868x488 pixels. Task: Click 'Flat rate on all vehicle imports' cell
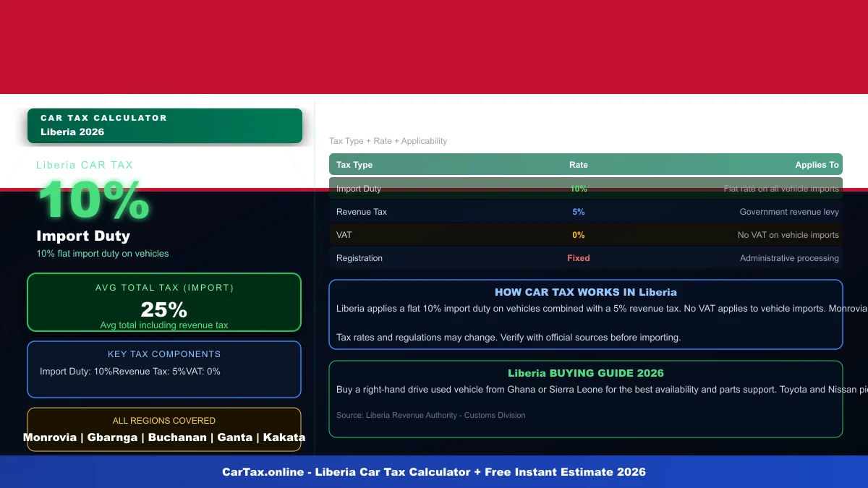[x=781, y=189]
